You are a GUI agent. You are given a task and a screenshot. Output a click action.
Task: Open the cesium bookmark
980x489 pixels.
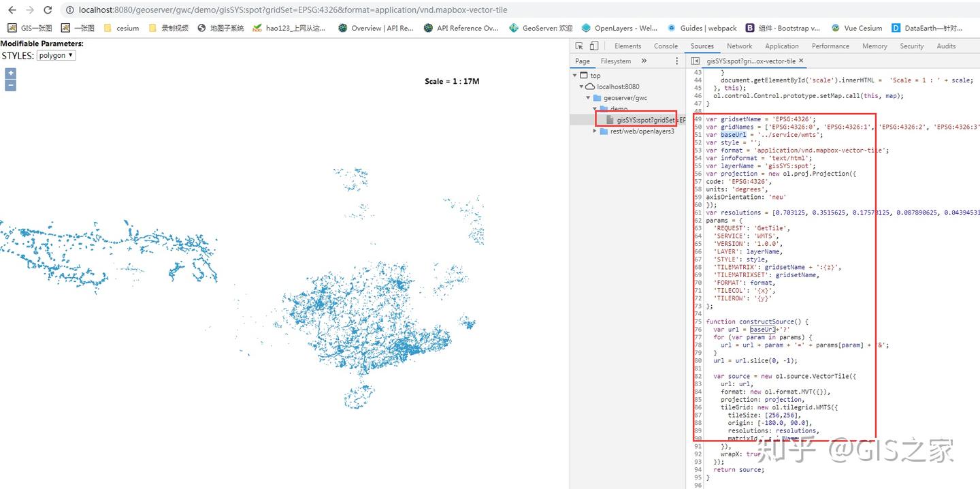(x=127, y=28)
